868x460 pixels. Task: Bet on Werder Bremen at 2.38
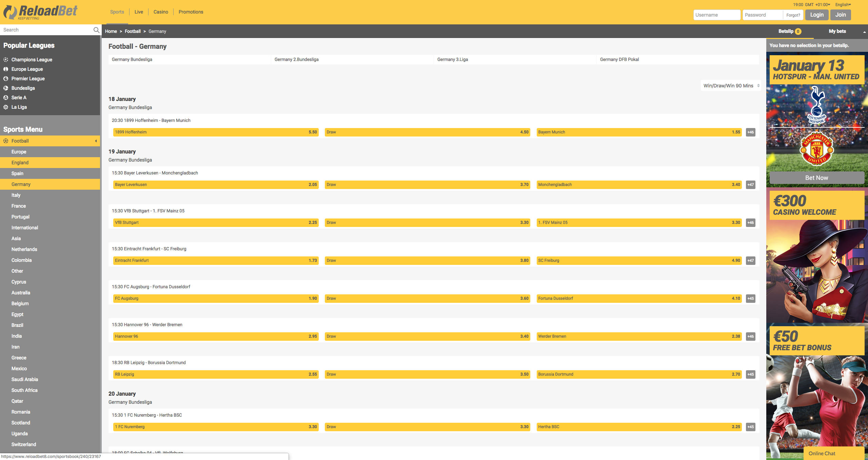point(639,336)
